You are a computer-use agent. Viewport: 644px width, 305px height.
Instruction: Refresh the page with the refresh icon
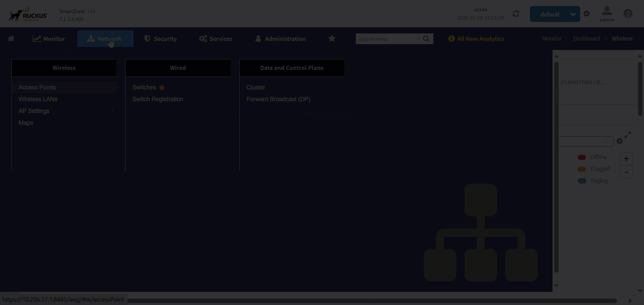point(516,14)
